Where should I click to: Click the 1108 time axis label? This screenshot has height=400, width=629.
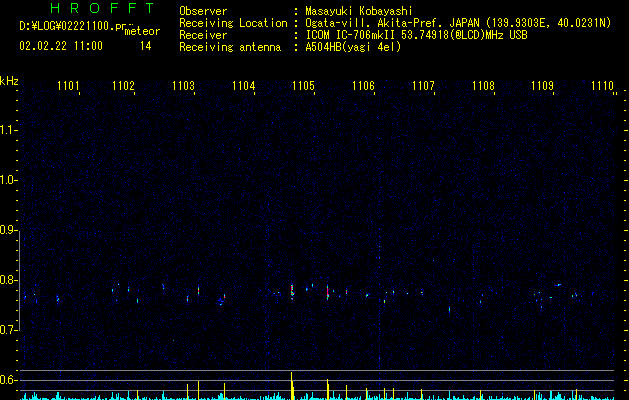[483, 86]
